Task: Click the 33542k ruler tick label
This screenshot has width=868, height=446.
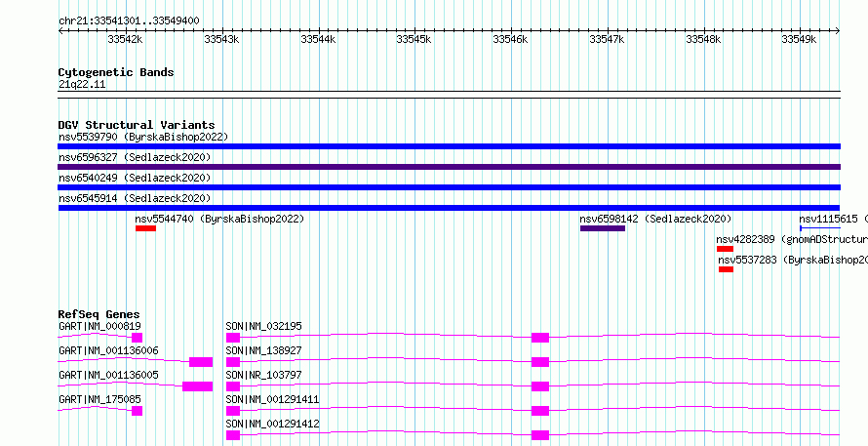Action: point(125,39)
